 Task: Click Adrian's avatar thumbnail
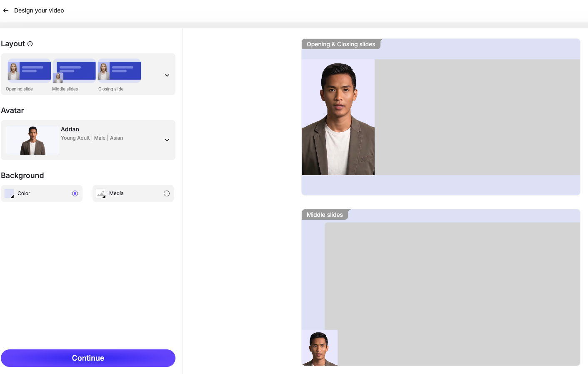(33, 141)
